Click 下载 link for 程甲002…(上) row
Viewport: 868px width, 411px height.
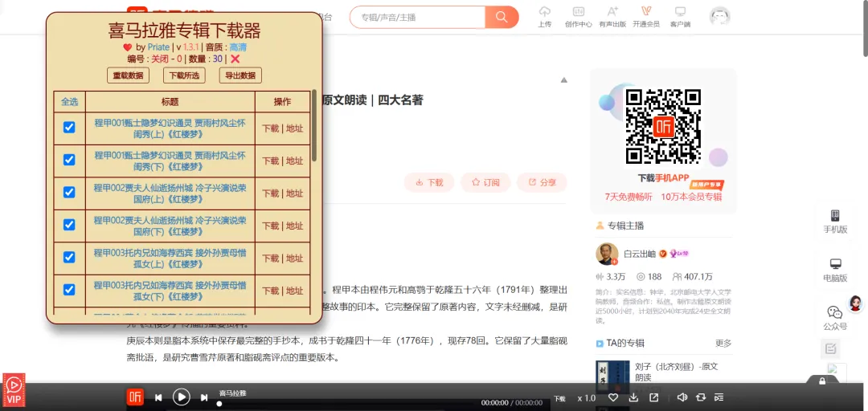pyautogui.click(x=271, y=193)
